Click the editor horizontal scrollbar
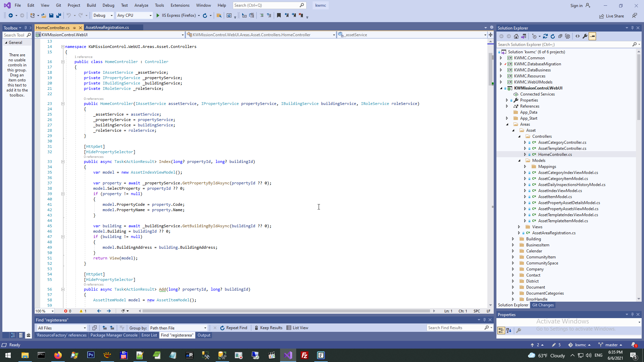644x362 pixels. pos(286,311)
